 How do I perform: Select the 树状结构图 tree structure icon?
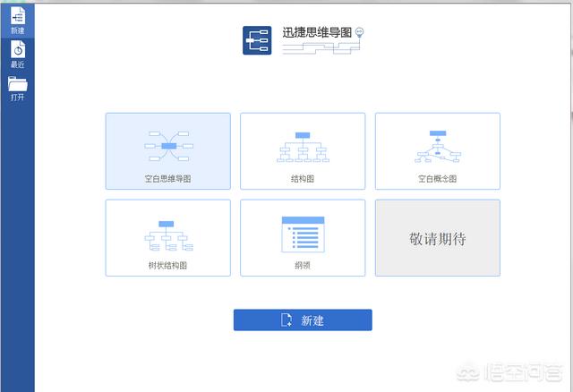(167, 234)
